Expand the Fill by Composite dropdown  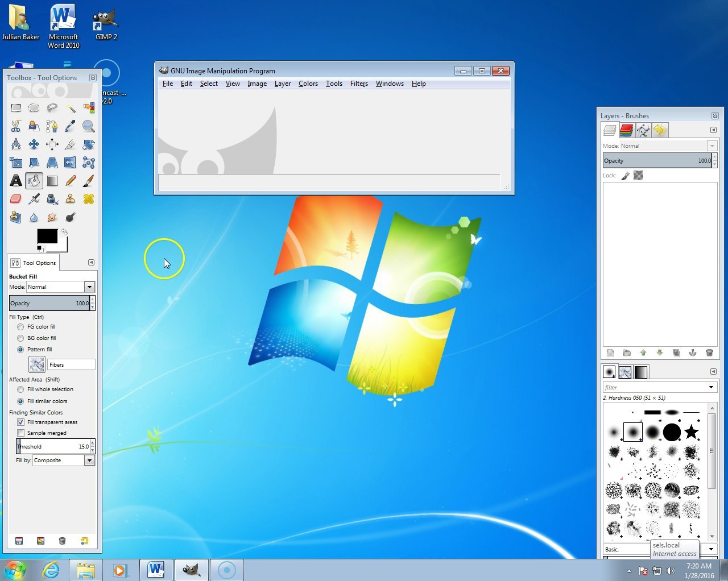click(89, 460)
